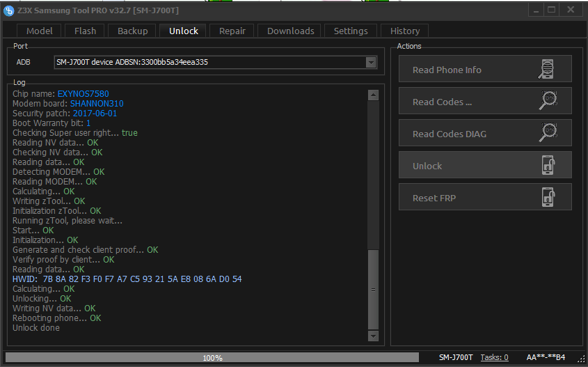Click the 2017-06-01 security patch value
Viewport: 588px width, 367px height.
pos(95,114)
